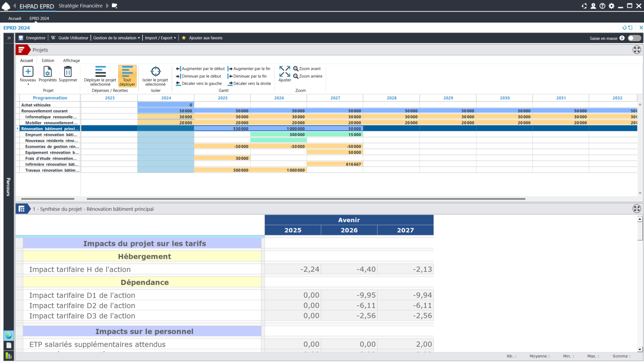
Task: Open Gestion de la simulation dropdown
Action: 117,38
